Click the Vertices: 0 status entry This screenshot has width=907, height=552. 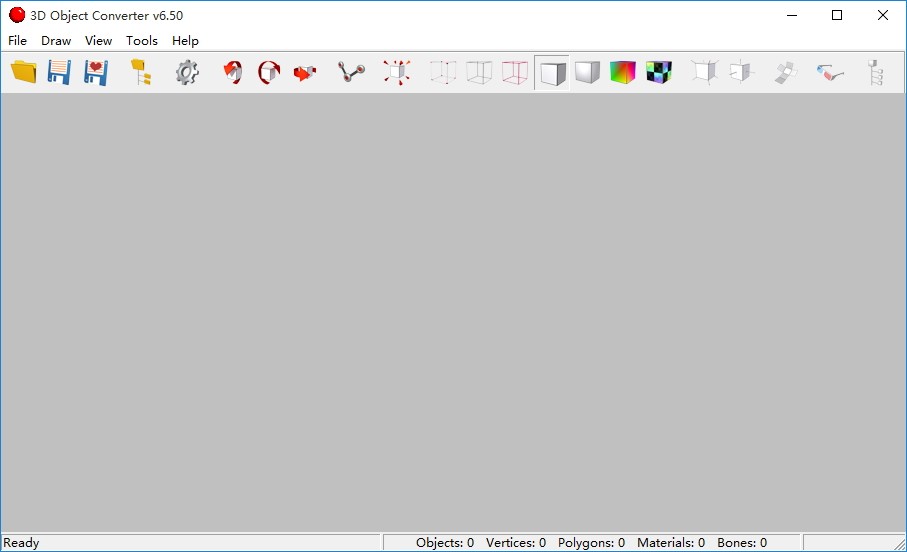tap(516, 543)
